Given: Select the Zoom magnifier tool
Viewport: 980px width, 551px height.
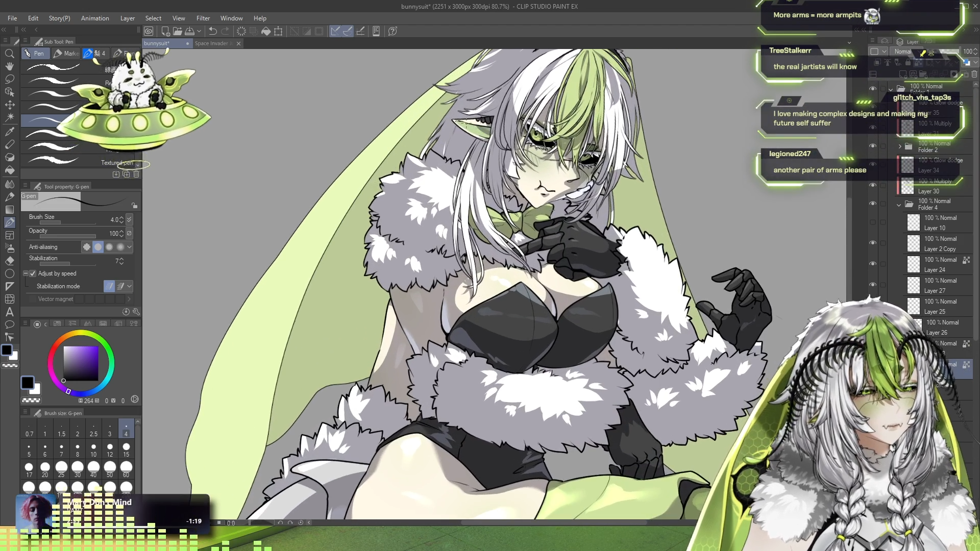Looking at the screenshot, I should pyautogui.click(x=9, y=54).
